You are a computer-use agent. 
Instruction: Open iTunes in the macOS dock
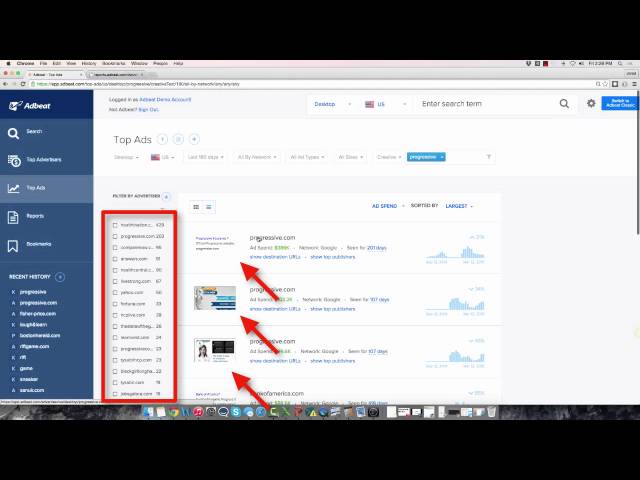tap(198, 412)
